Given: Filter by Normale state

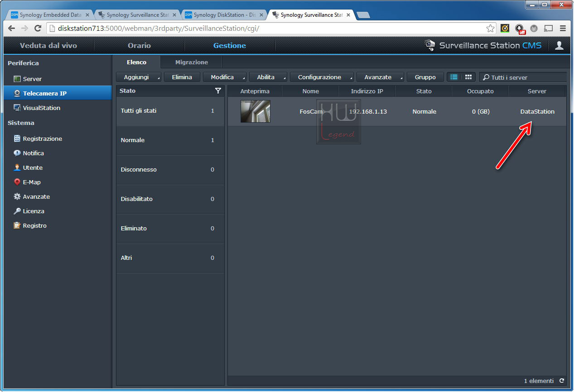Looking at the screenshot, I should click(x=170, y=141).
